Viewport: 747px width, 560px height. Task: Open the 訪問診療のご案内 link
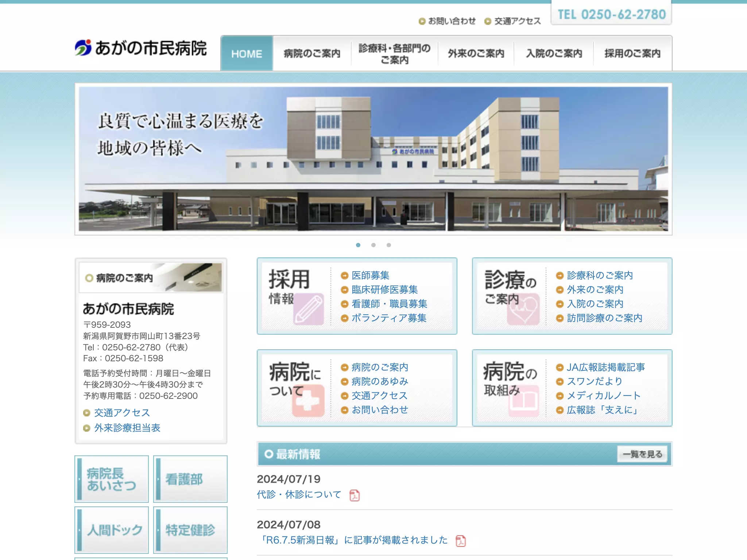(x=605, y=318)
